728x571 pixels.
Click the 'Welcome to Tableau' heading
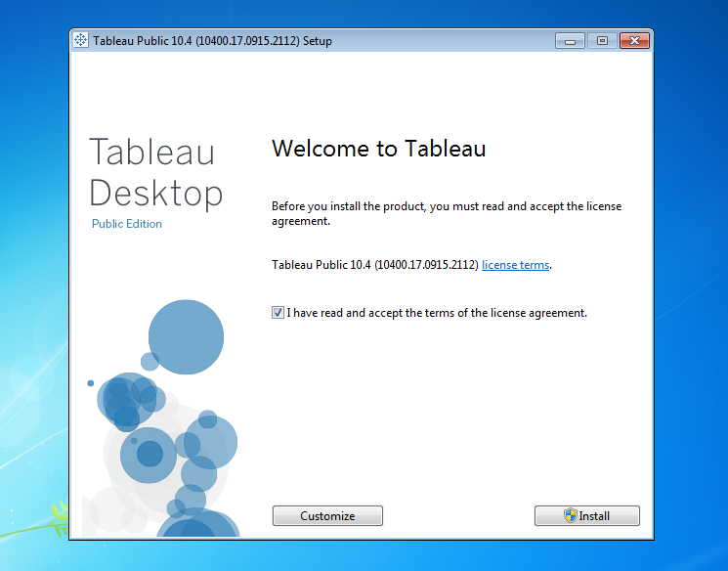(x=379, y=149)
